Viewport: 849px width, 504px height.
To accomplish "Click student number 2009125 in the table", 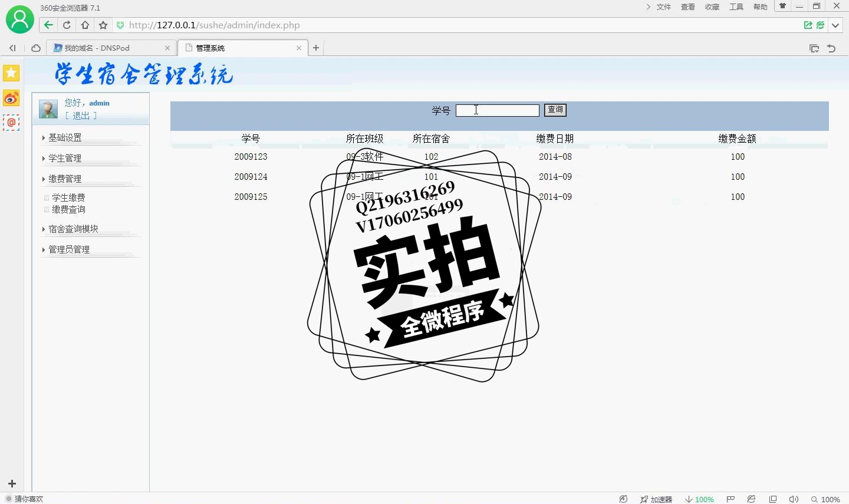I will click(x=251, y=197).
